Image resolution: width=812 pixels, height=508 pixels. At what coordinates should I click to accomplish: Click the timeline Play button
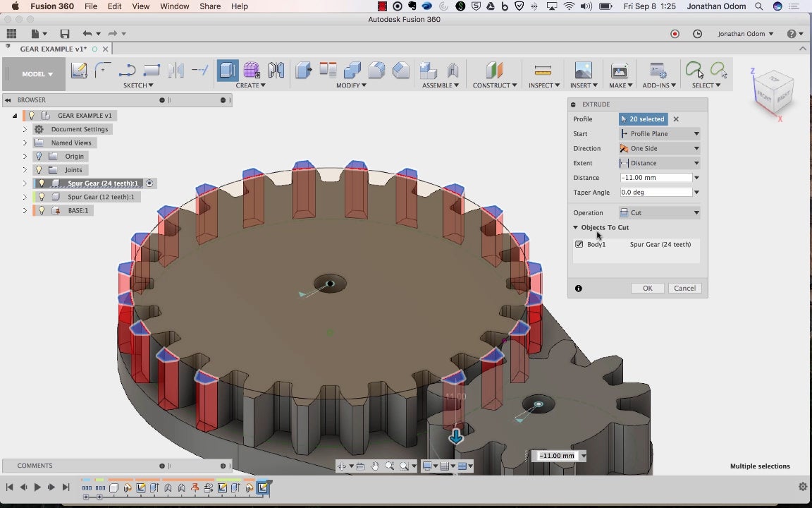click(x=37, y=487)
